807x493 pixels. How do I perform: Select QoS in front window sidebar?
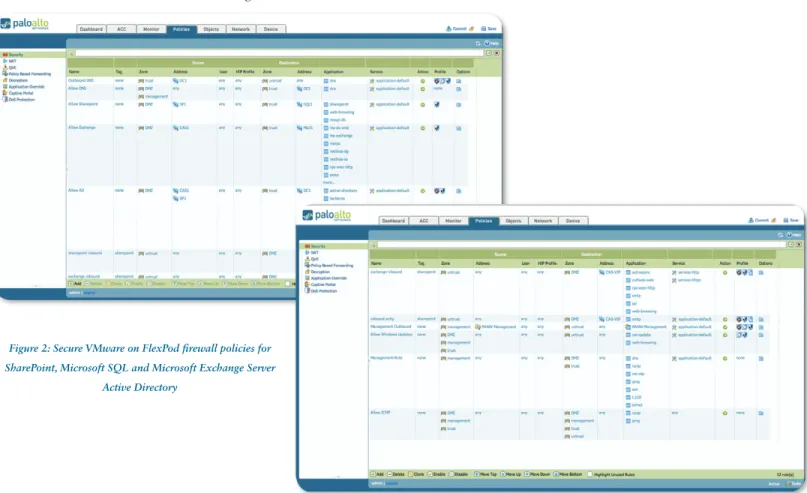[x=312, y=259]
